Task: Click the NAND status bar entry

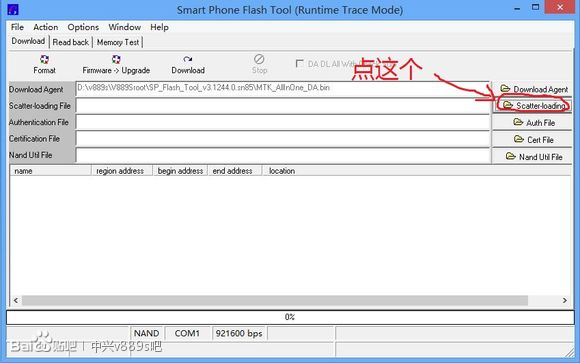Action: click(x=146, y=333)
